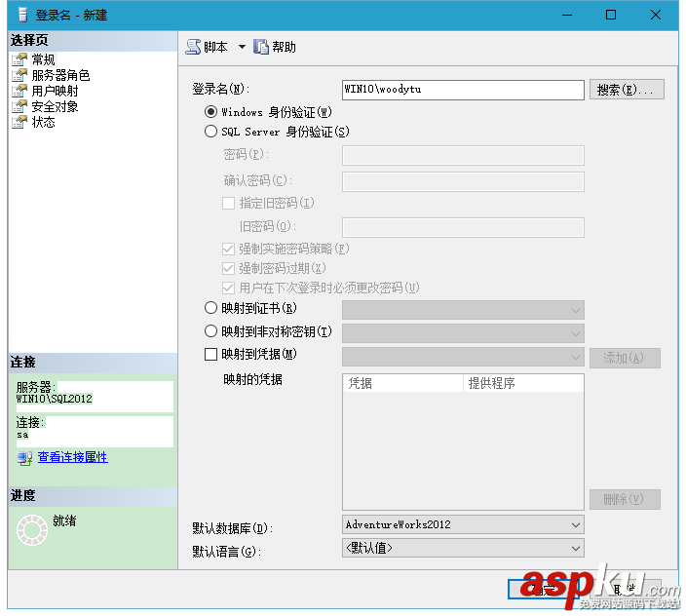This screenshot has width=686, height=616.
Task: Click the help book icon
Action: click(261, 47)
